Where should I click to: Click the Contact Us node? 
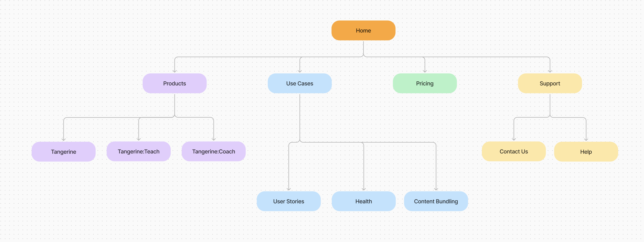point(514,151)
